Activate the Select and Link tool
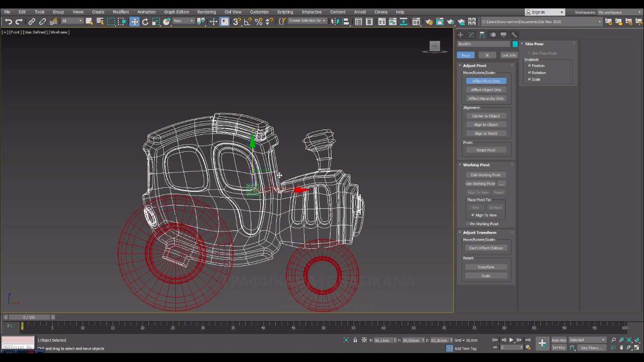The height and width of the screenshot is (362, 644). click(x=32, y=22)
